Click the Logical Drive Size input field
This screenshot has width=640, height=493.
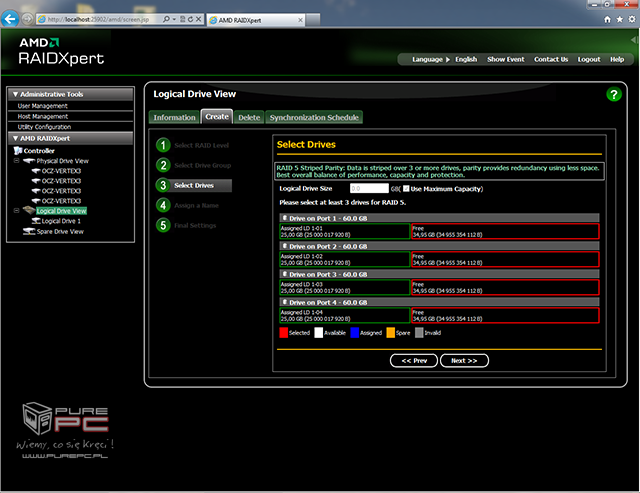pyautogui.click(x=369, y=189)
